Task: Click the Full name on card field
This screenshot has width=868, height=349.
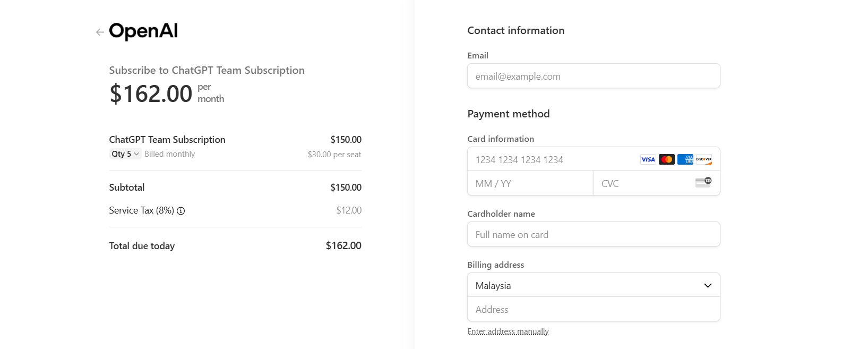Action: click(594, 234)
